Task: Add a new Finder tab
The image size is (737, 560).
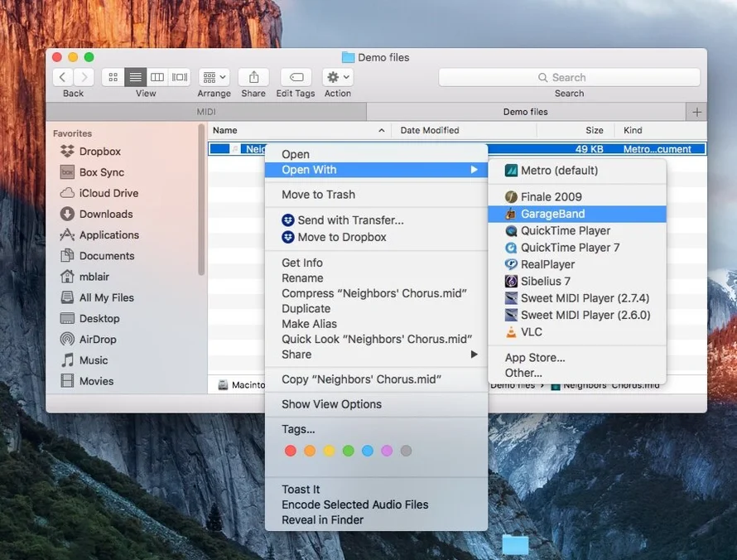Action: (696, 112)
